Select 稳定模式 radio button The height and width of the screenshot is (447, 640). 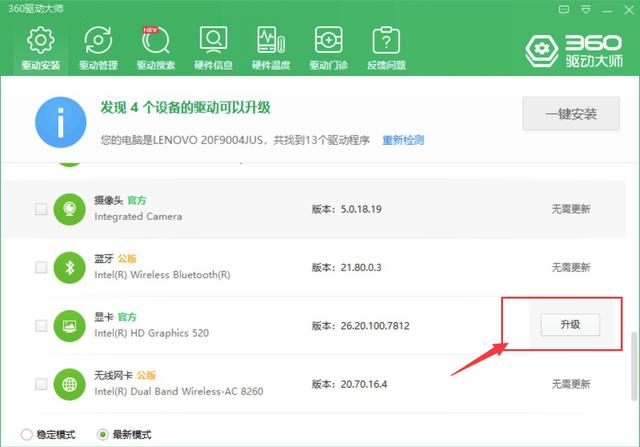(27, 435)
